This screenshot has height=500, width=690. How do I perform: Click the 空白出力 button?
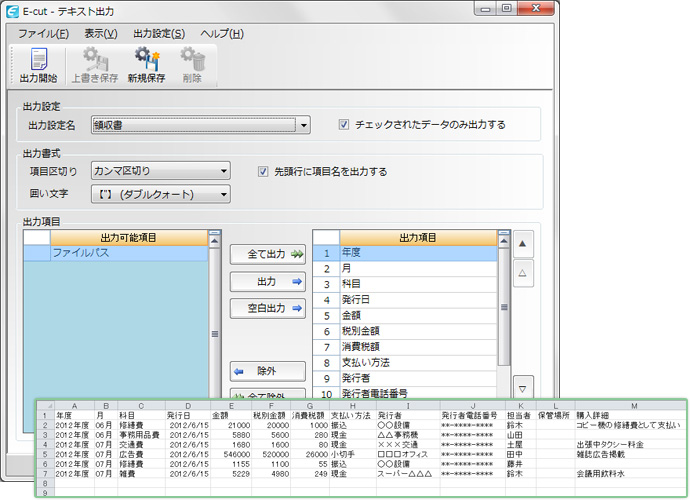pos(268,309)
